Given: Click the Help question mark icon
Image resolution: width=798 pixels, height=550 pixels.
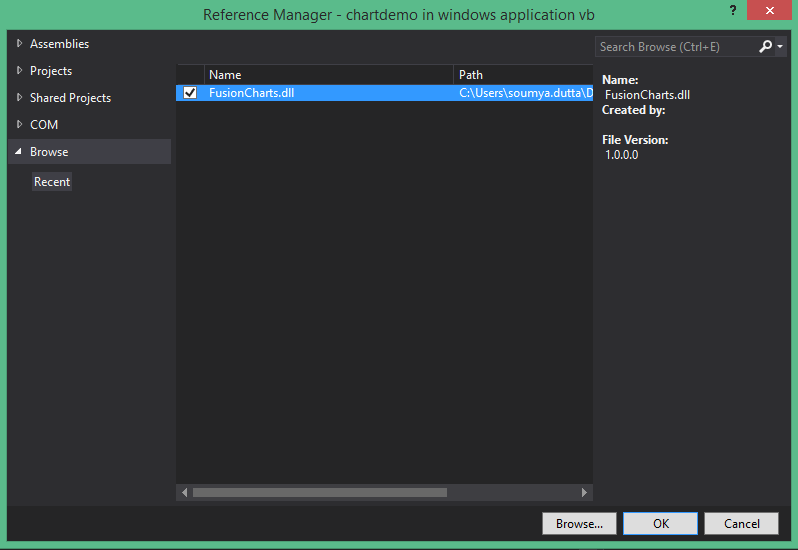Looking at the screenshot, I should 733,10.
